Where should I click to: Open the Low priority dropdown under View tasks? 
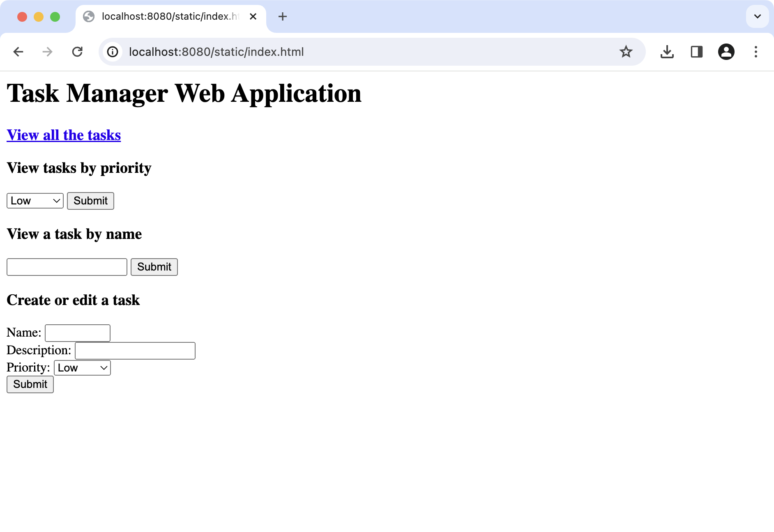click(35, 201)
